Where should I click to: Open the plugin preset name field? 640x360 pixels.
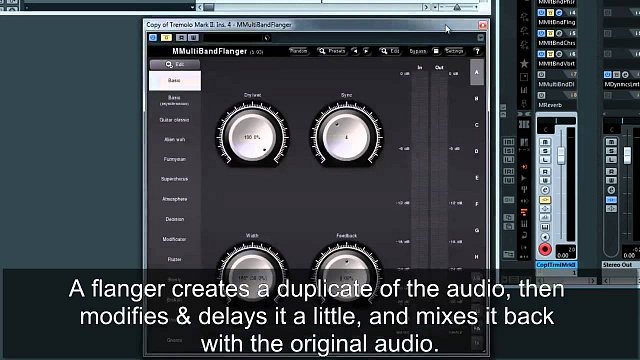(x=237, y=38)
